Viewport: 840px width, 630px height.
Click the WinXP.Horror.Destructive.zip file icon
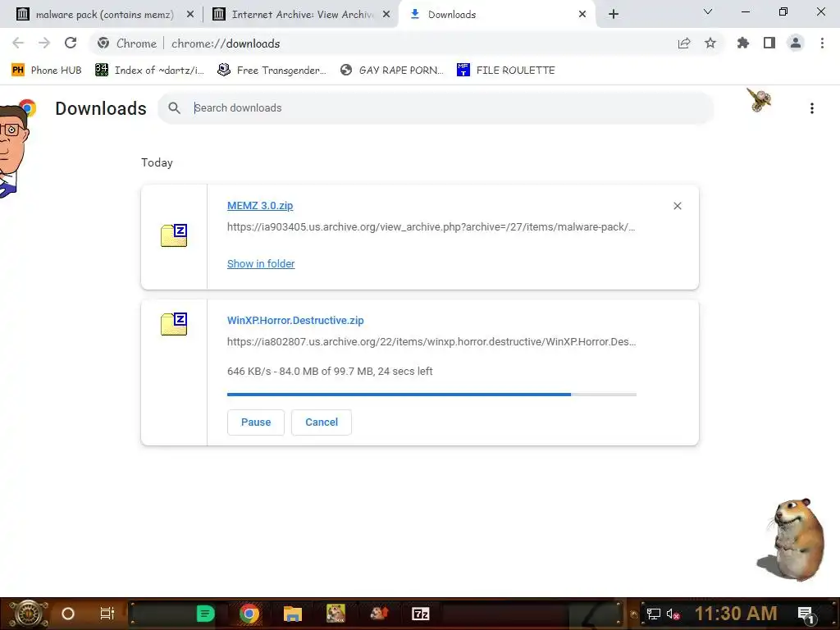click(174, 324)
